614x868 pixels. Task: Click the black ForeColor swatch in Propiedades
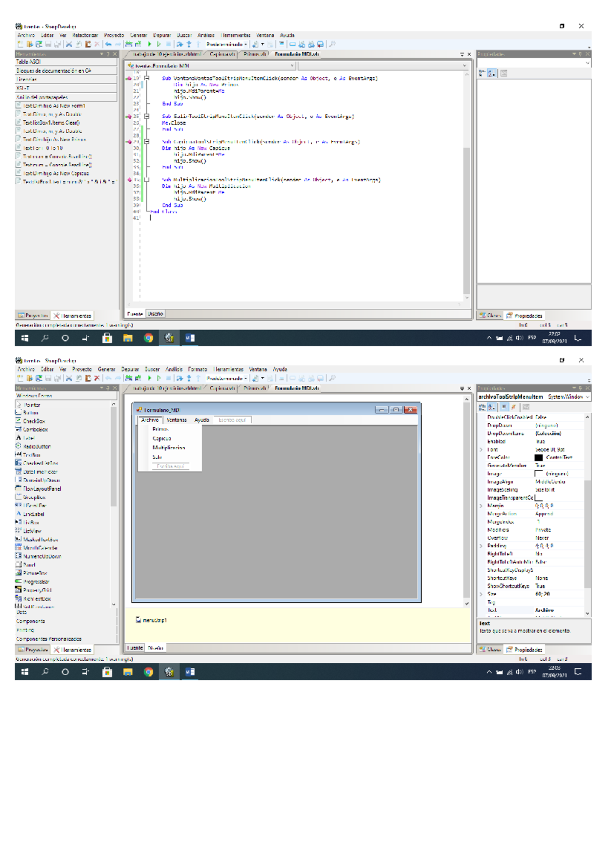538,458
